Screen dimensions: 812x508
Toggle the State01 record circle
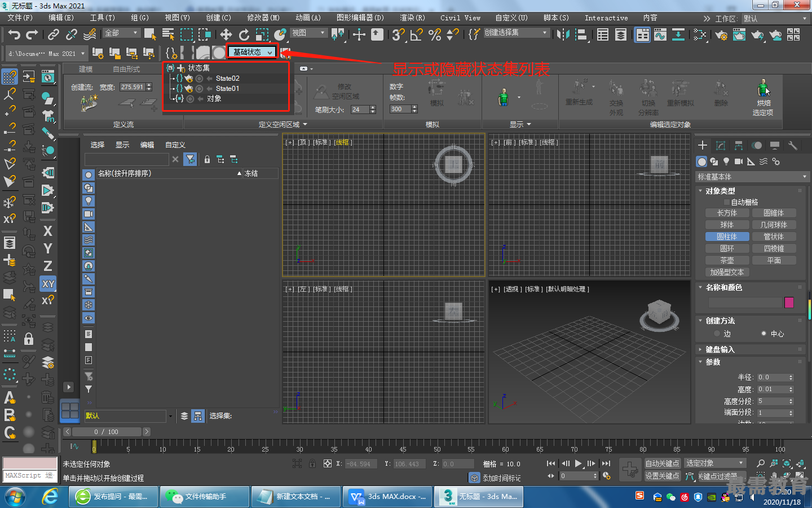[199, 89]
